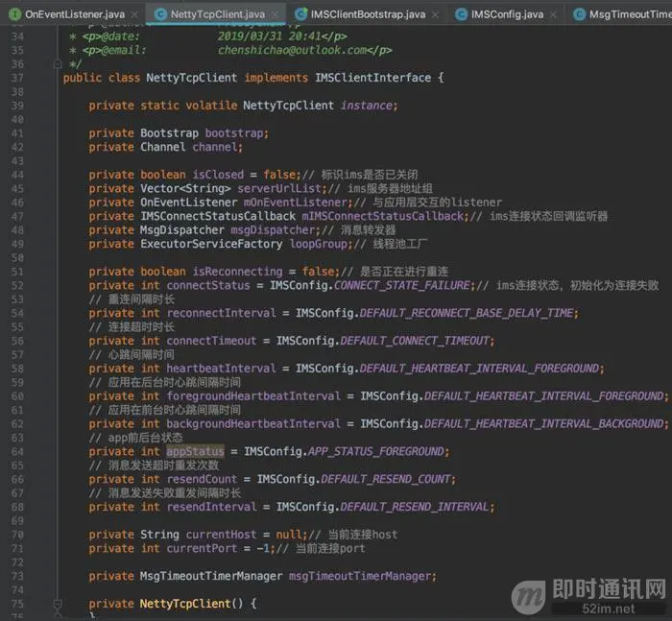Click the msgDispatcher field name
Image resolution: width=672 pixels, height=621 pixels.
273,230
